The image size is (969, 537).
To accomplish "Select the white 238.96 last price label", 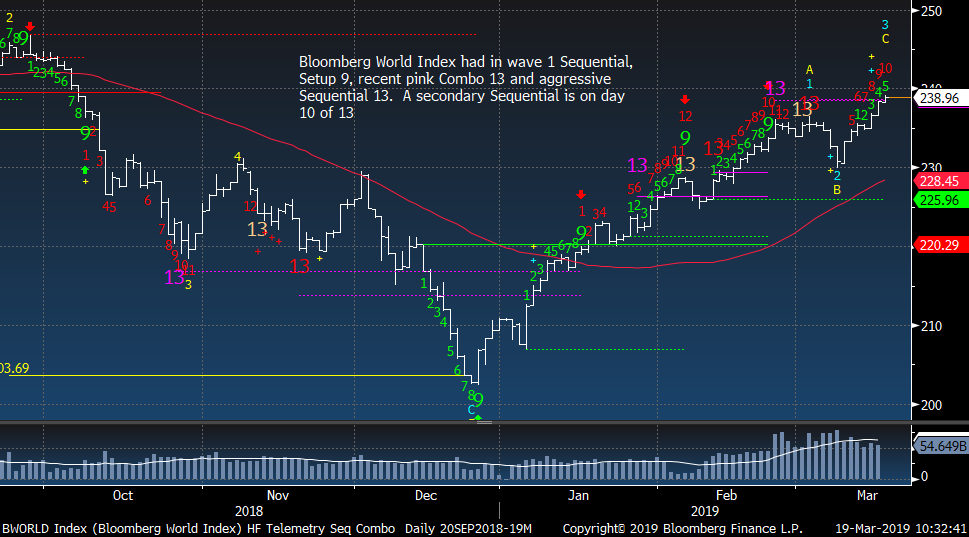I will coord(939,98).
